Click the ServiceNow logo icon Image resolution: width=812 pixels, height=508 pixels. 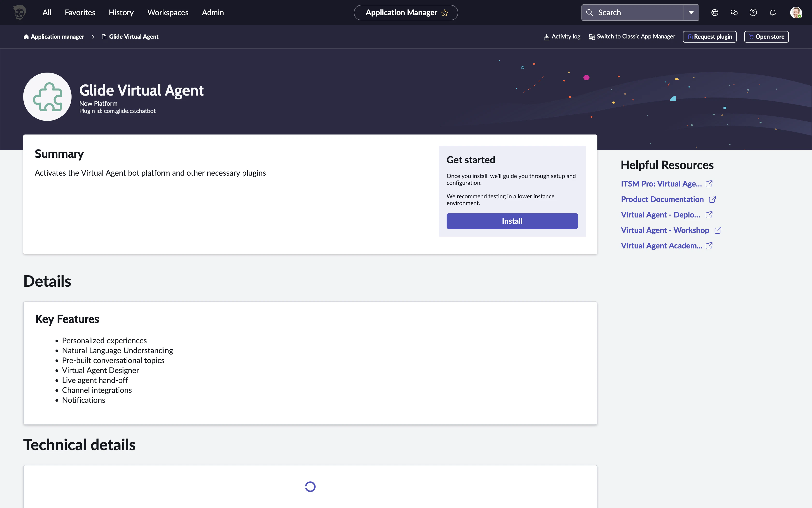[20, 12]
